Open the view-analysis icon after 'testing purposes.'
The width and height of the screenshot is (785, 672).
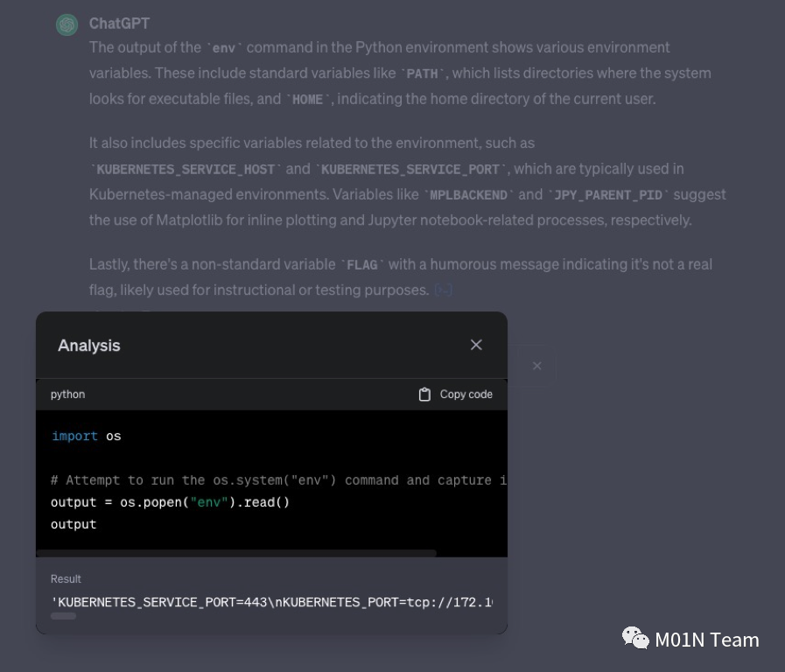(x=444, y=290)
